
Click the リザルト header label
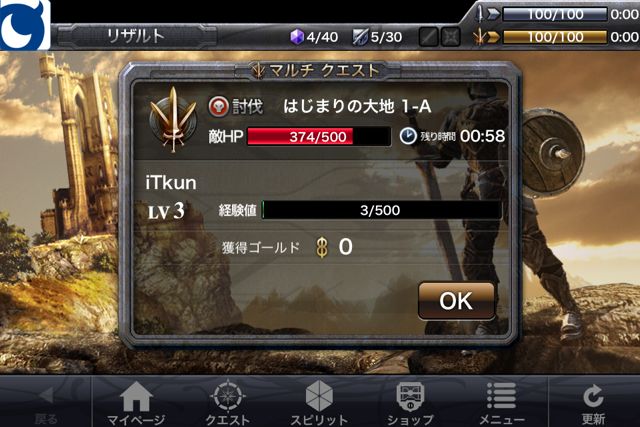pyautogui.click(x=136, y=36)
